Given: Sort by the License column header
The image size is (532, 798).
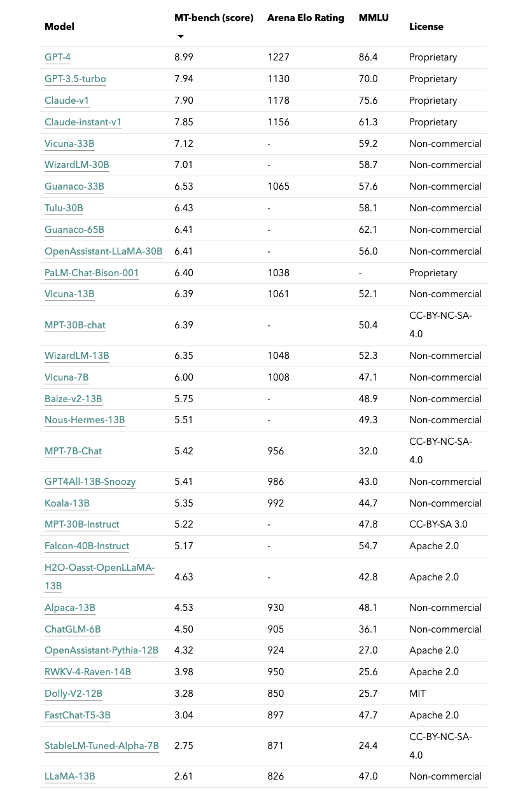Looking at the screenshot, I should coord(426,27).
